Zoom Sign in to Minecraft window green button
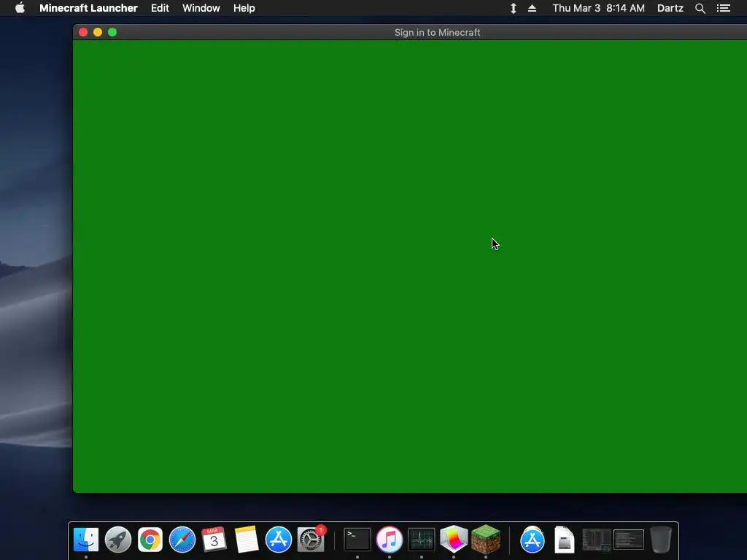 pyautogui.click(x=112, y=32)
